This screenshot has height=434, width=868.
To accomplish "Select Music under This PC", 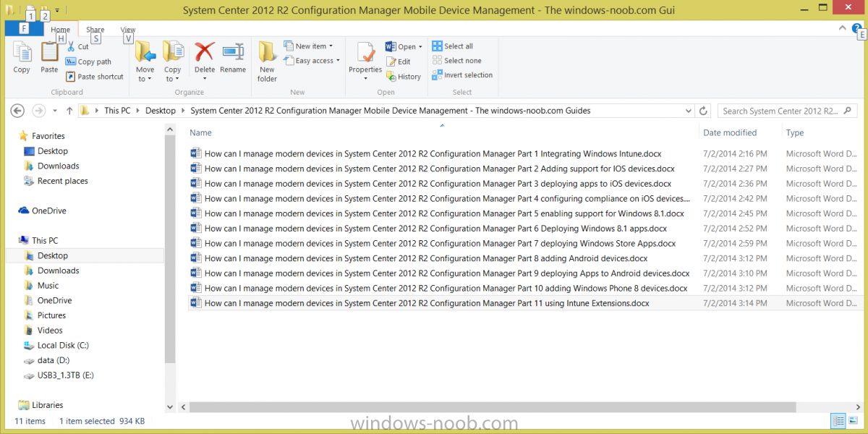I will tap(41, 285).
